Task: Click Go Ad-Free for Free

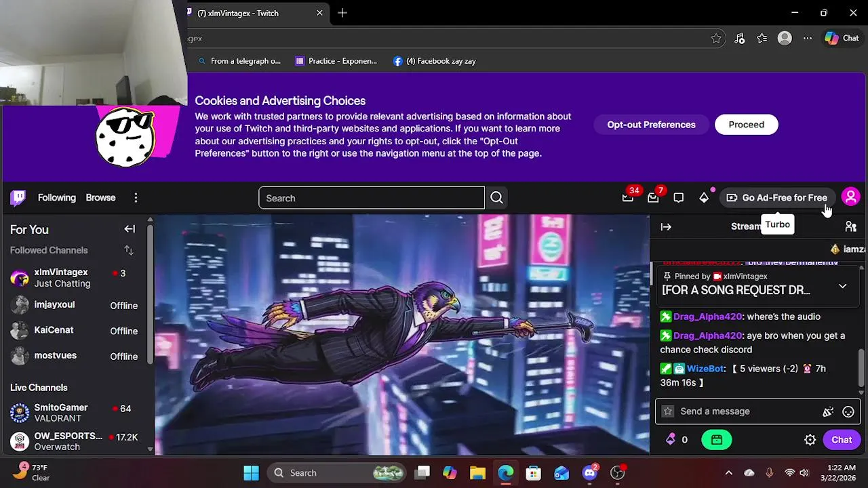Action: point(777,198)
